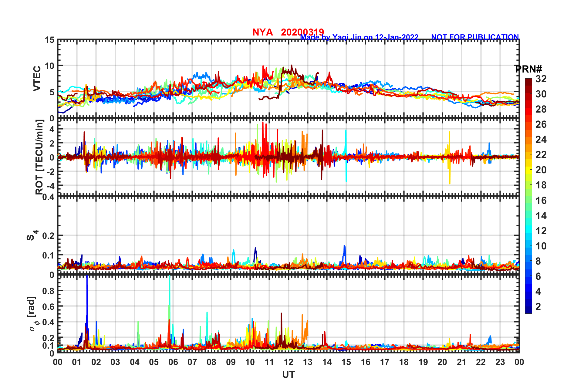Click the "UT" x-axis label
The width and height of the screenshot is (577, 392).
(288, 375)
